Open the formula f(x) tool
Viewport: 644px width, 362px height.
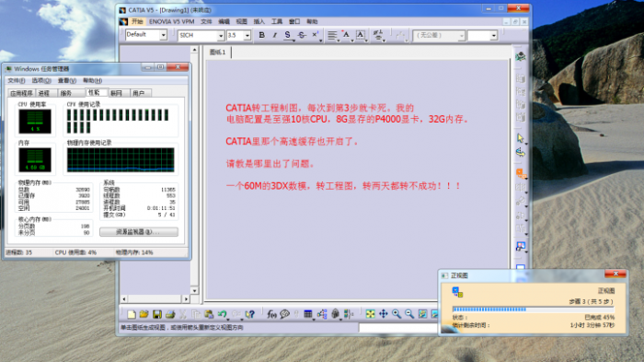[271, 314]
